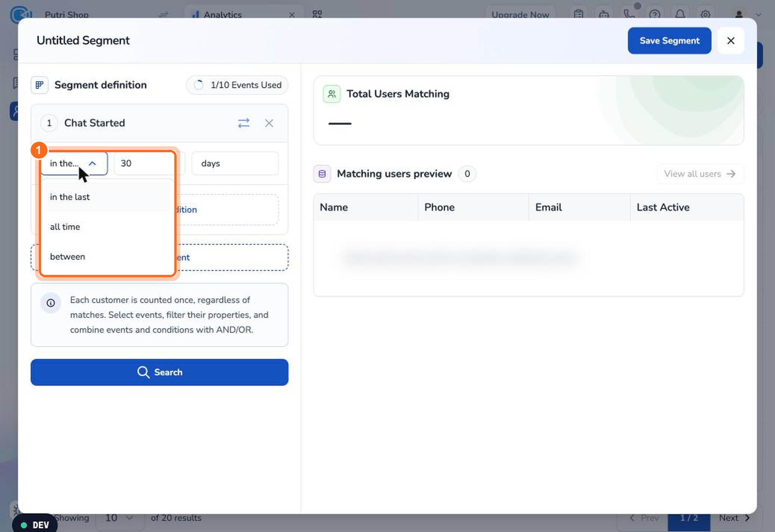The height and width of the screenshot is (532, 775).
Task: Click the info icon in the hint box
Action: click(51, 303)
